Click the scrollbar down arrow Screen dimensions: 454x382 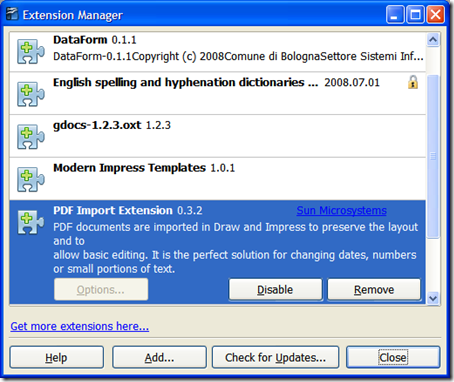pos(433,298)
